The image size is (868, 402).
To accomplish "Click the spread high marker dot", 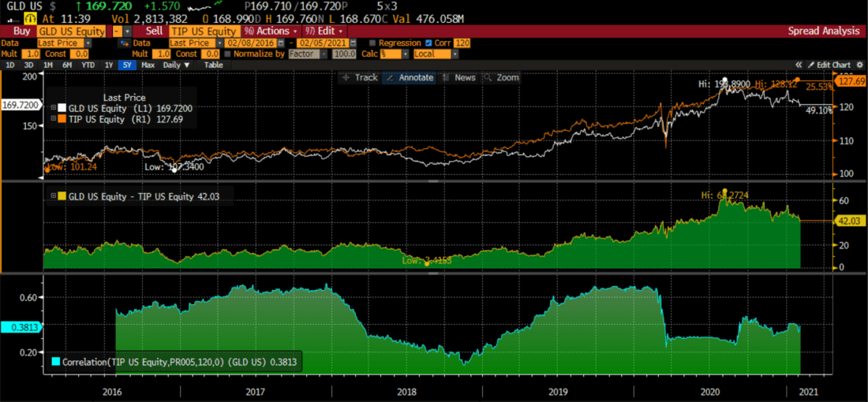I will (x=724, y=191).
